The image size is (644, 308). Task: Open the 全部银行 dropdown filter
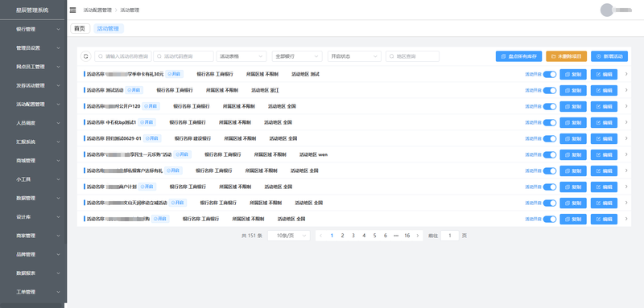297,56
